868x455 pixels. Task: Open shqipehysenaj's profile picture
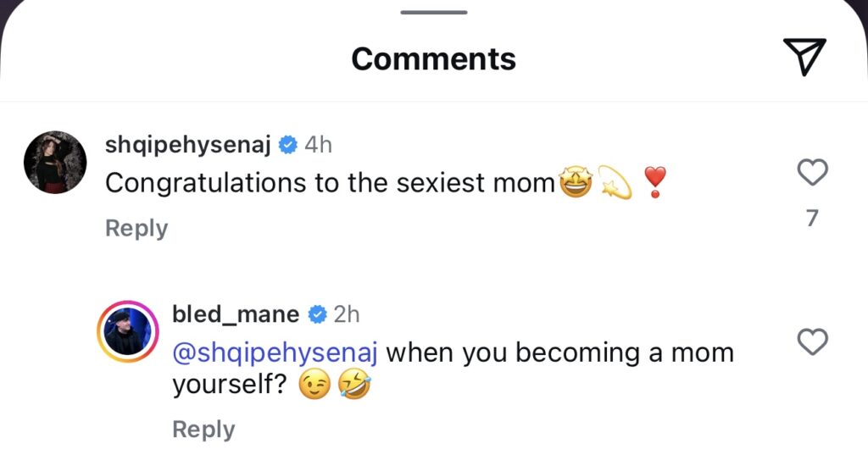tap(55, 163)
